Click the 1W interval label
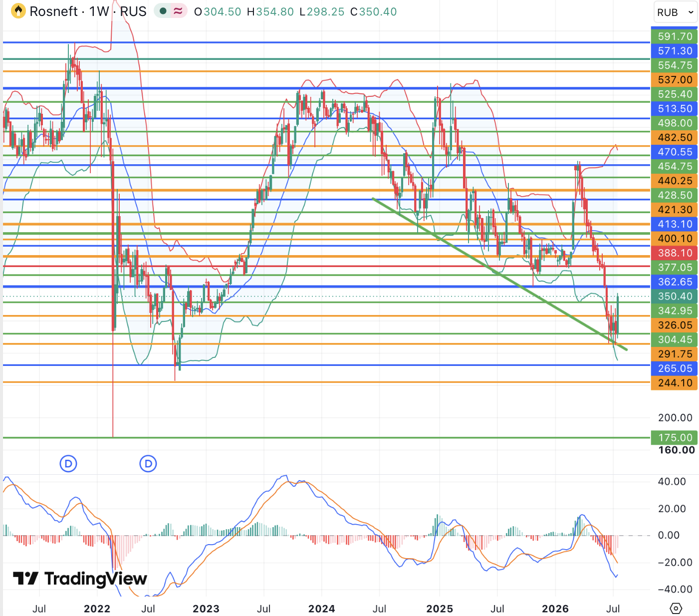 coord(99,11)
